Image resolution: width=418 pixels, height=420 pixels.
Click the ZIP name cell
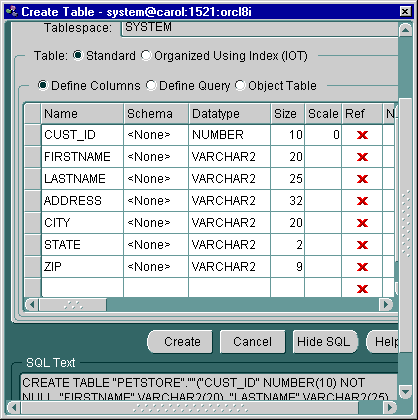coord(82,267)
